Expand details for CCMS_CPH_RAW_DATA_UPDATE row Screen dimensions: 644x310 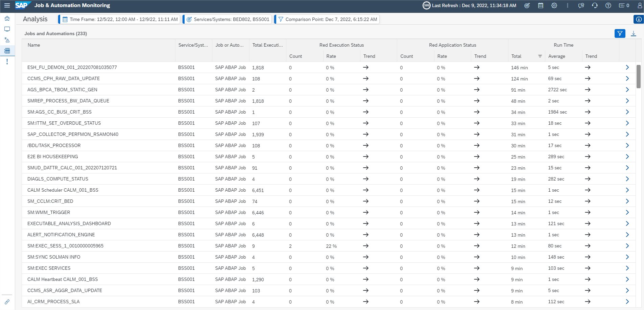[x=627, y=78]
